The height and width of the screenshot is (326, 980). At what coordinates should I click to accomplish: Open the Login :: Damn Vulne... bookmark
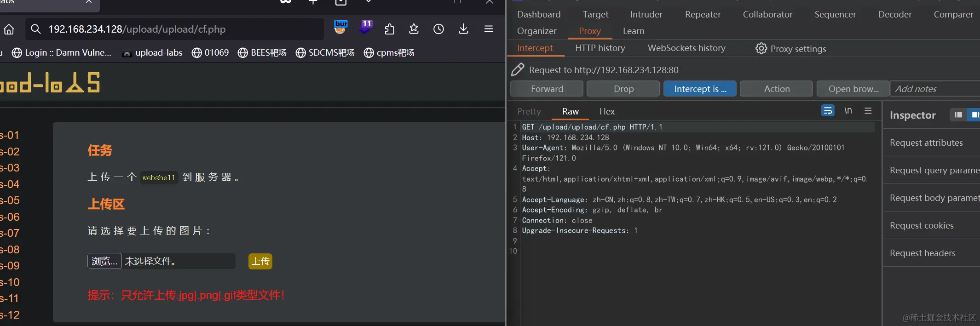click(62, 53)
